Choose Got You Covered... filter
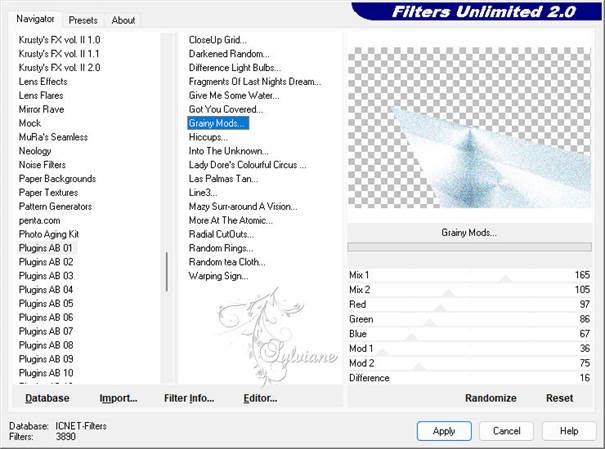Screen dimensions: 605x449 226,109
